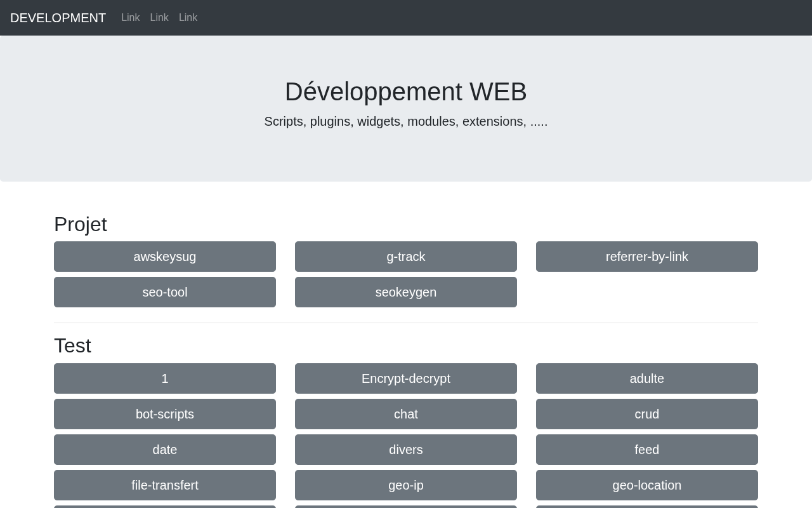This screenshot has height=508, width=812.
Task: Click the adulte test button
Action: click(x=647, y=378)
